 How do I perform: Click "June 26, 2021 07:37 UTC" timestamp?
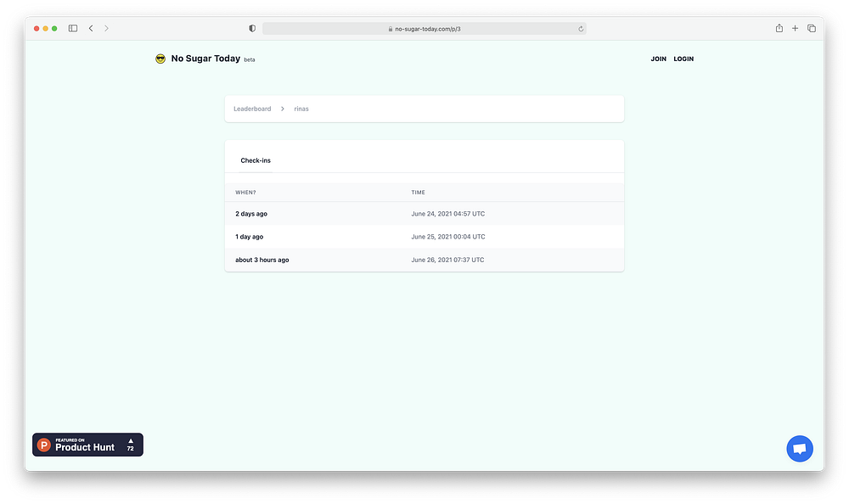tap(447, 260)
